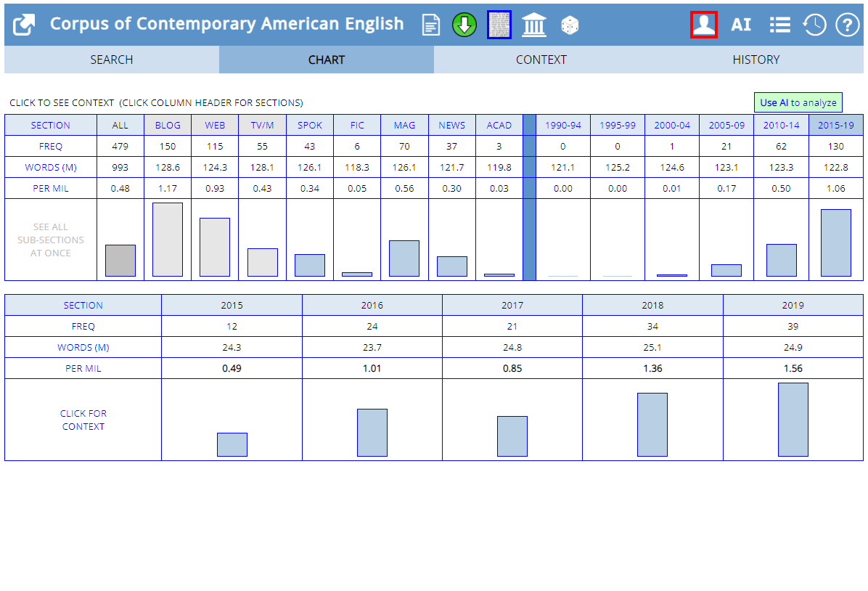Open the columned building academic icon
Image resolution: width=868 pixels, height=591 pixels.
534,25
